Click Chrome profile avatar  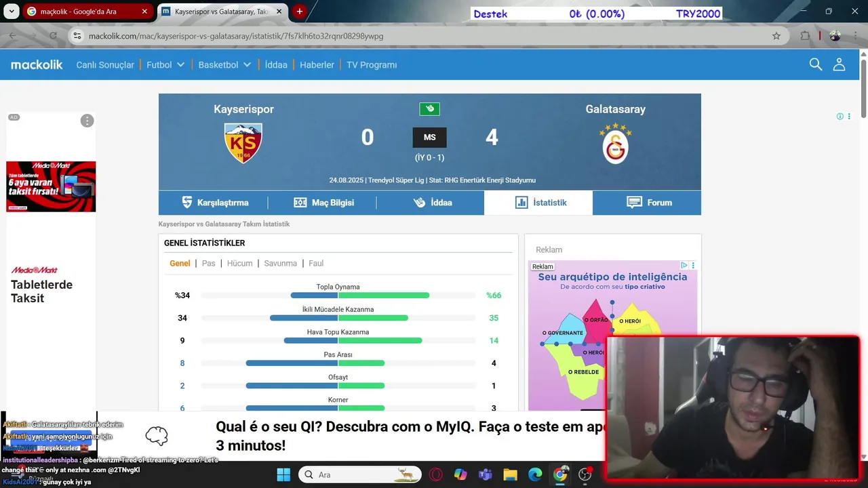(835, 36)
